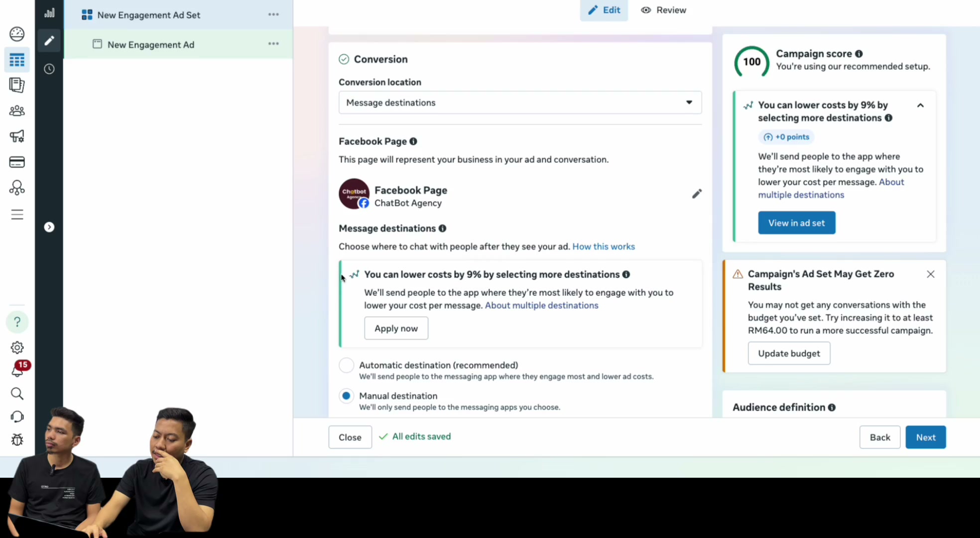Open notifications bell with 15 badge
Viewport: 980px width, 538px height.
click(x=18, y=370)
